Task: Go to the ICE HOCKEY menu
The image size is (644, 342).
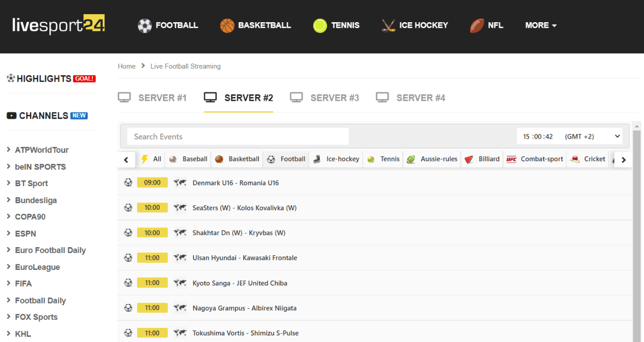Action: [423, 25]
